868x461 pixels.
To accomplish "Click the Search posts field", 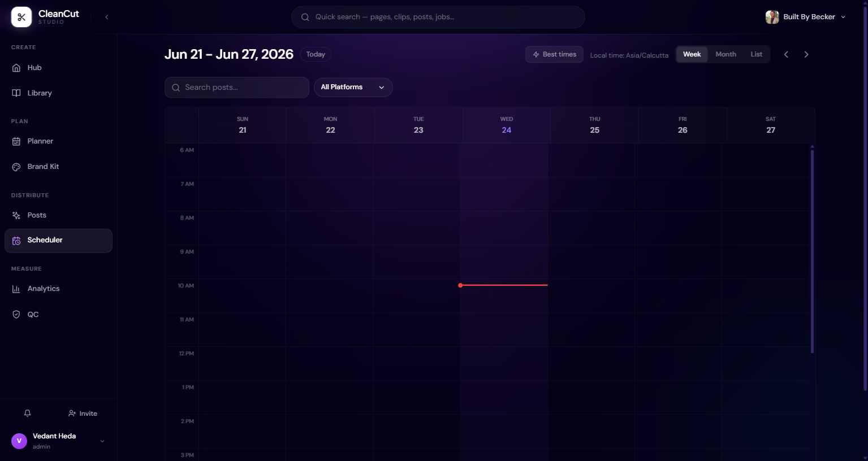I will (x=237, y=88).
